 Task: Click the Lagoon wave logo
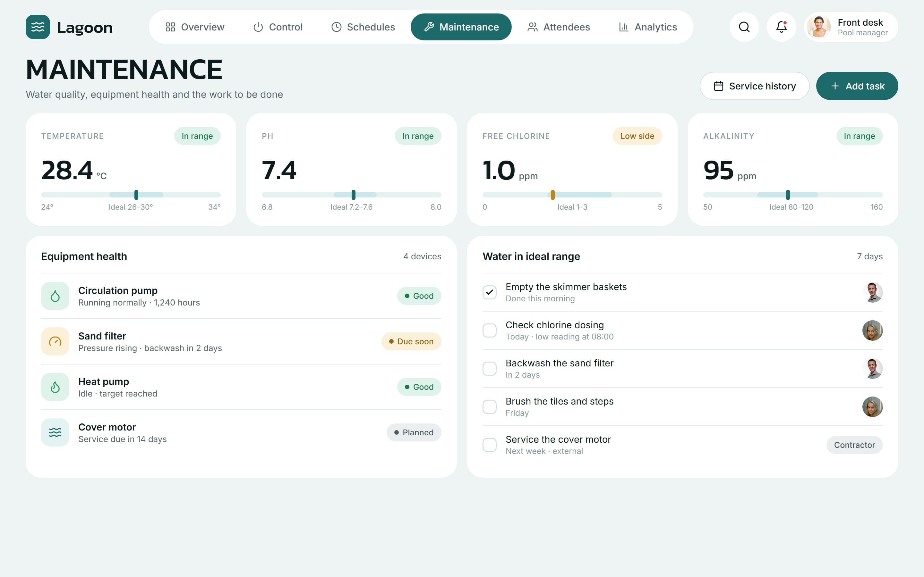click(x=38, y=27)
